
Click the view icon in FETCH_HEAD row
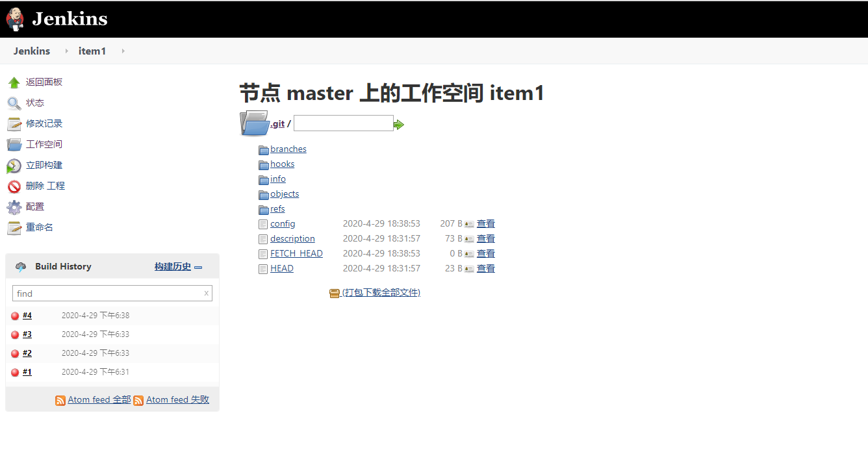click(x=469, y=254)
